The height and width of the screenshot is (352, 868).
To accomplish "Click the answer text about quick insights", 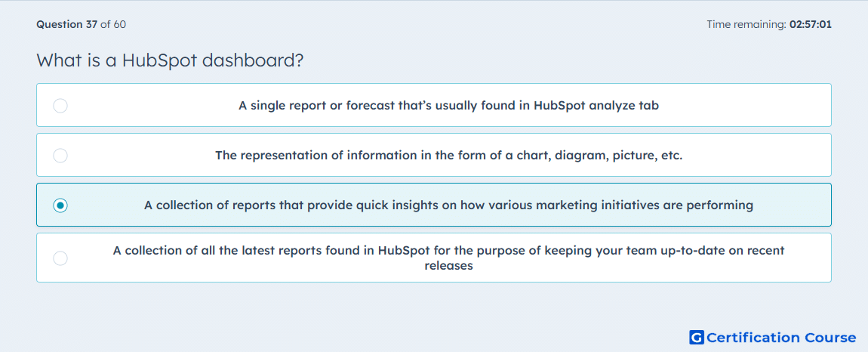I will [449, 205].
